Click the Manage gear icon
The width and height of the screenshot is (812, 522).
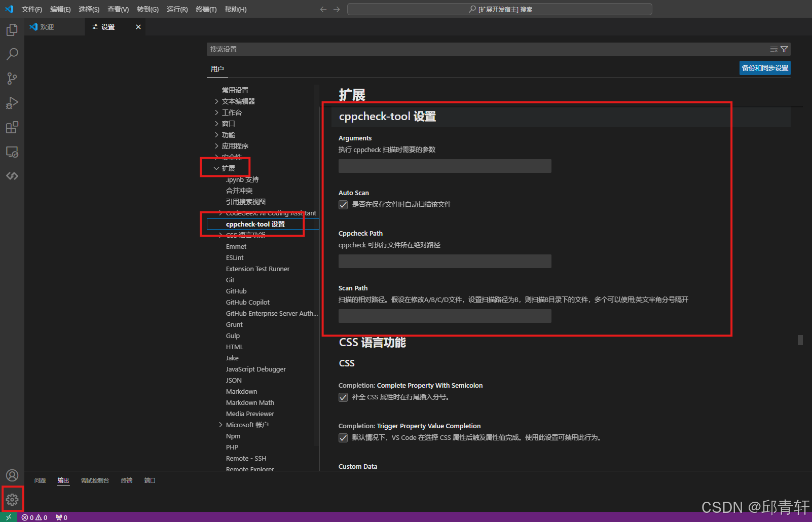tap(12, 500)
